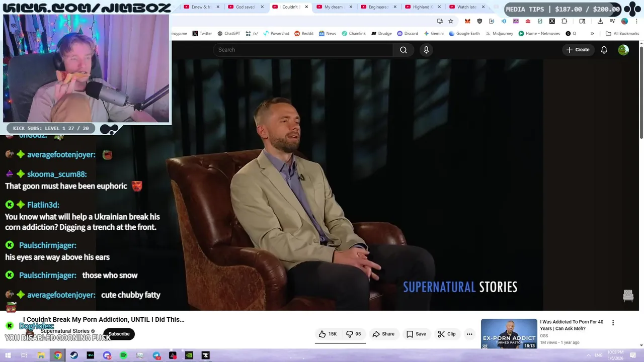Screen dimensions: 644x362
Task: Click chat username skooma_scum88
Action: [x=57, y=174]
